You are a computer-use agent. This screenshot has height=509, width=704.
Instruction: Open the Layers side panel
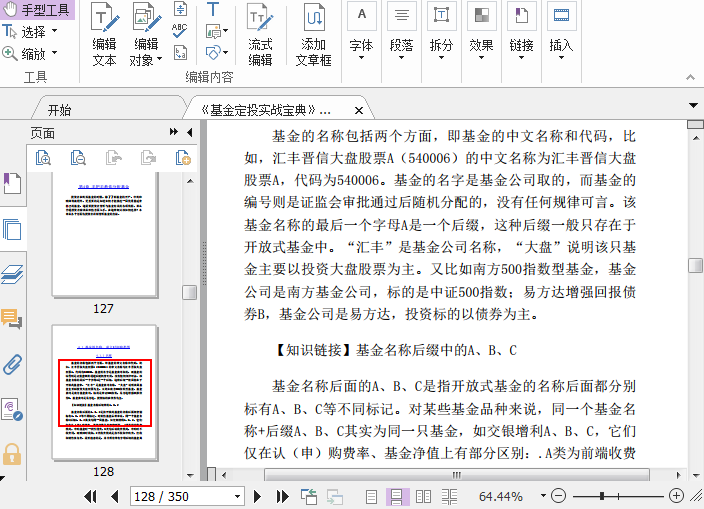12,275
